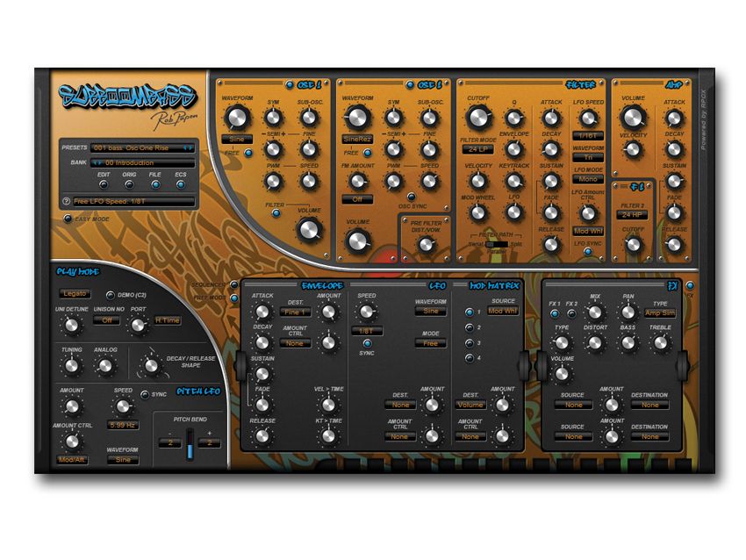Click the Pre Filter Dist./Vol. knob

point(426,245)
